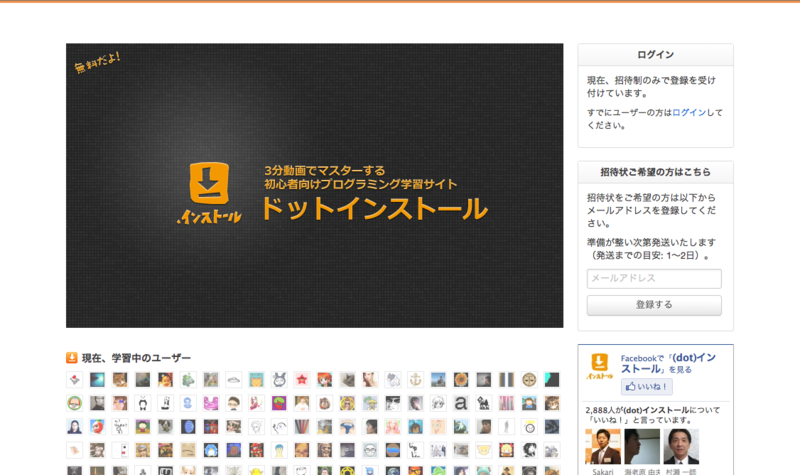Click the orange icon beside 現在、学習中のユーザー
Image resolution: width=800 pixels, height=475 pixels.
(x=71, y=358)
